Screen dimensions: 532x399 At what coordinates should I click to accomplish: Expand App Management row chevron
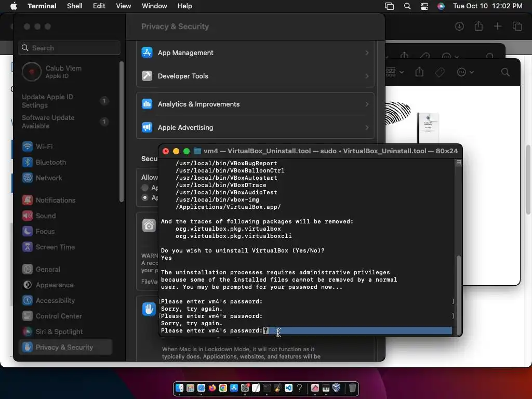point(367,52)
